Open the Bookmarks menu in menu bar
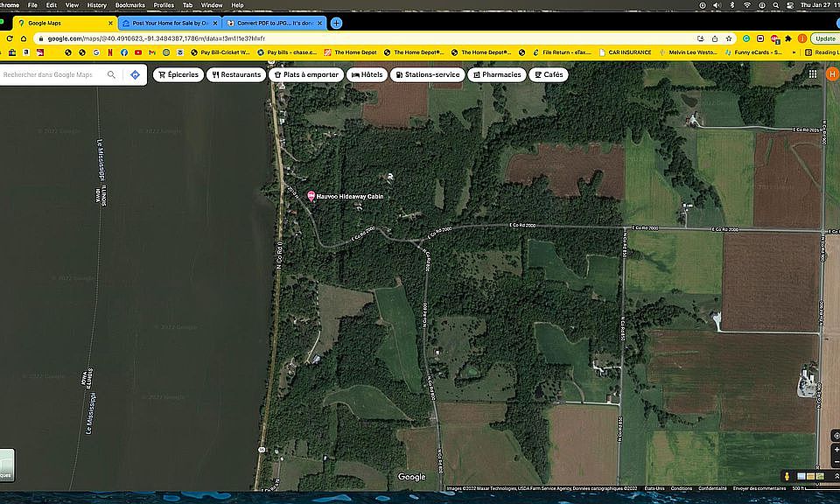The height and width of the screenshot is (504, 840). (x=130, y=5)
